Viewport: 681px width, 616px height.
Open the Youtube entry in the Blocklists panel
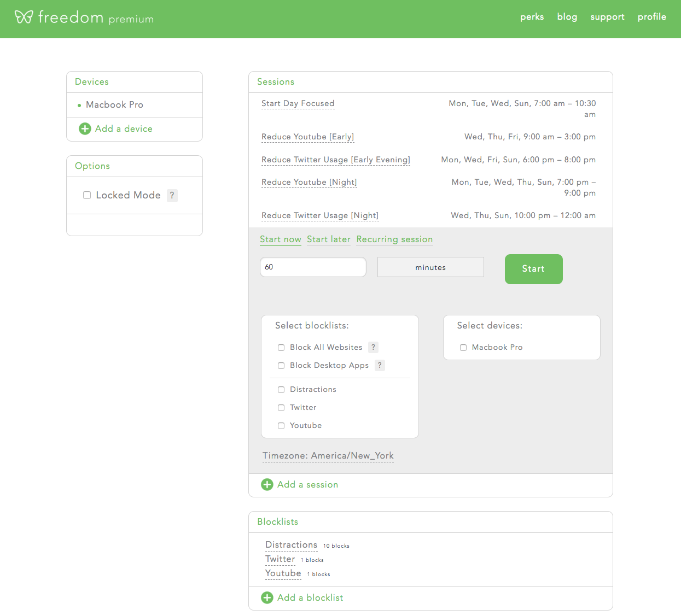[283, 573]
